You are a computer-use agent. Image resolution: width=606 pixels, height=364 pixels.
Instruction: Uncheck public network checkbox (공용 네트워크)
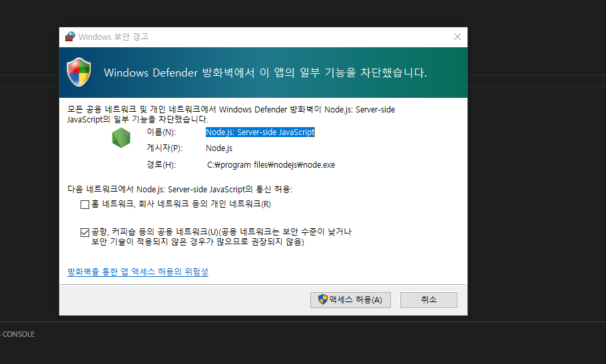point(85,232)
